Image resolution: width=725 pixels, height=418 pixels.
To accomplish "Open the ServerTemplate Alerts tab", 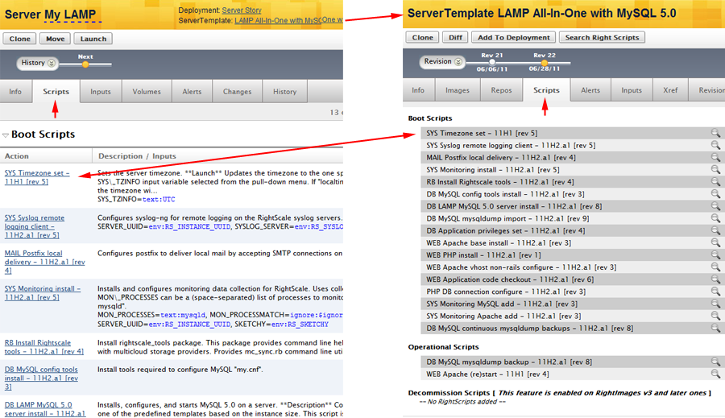I will click(590, 90).
